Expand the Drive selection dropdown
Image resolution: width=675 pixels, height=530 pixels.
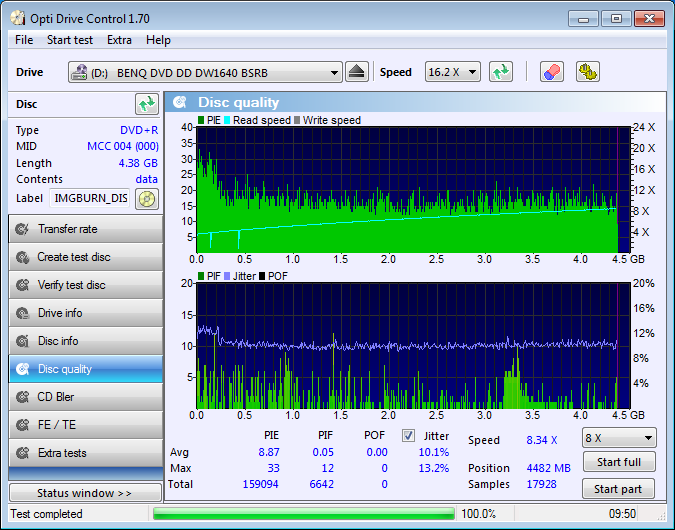[334, 72]
